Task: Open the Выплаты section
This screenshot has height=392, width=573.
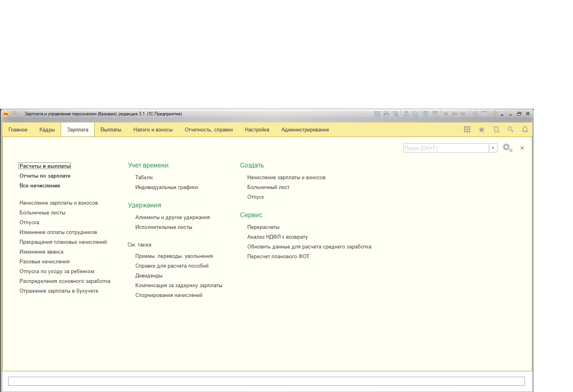Action: [x=111, y=130]
